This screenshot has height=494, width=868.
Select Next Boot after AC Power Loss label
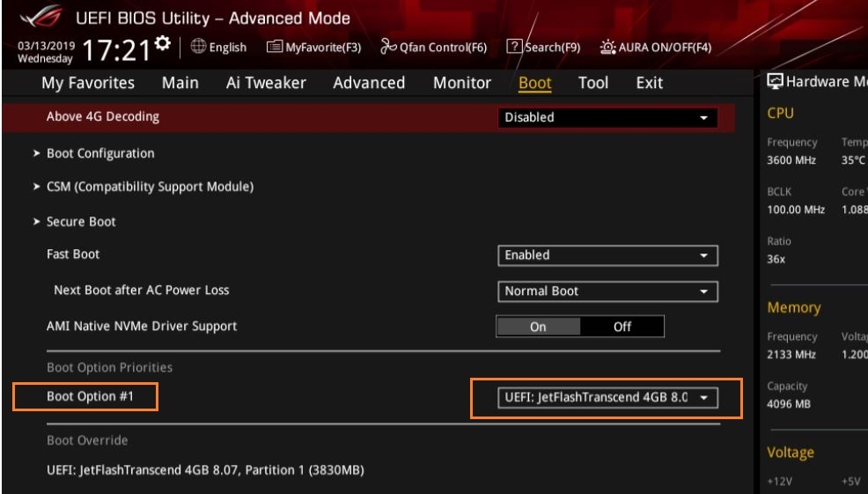(141, 291)
